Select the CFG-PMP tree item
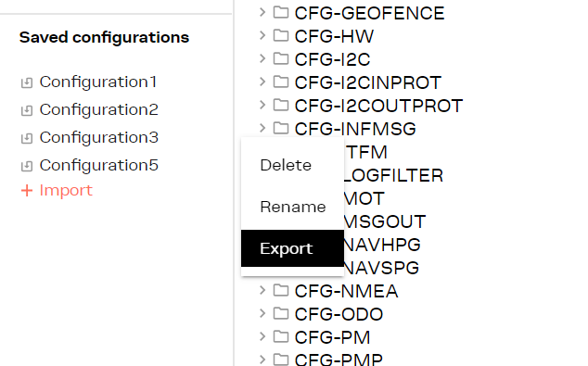The width and height of the screenshot is (588, 366). coord(339,360)
